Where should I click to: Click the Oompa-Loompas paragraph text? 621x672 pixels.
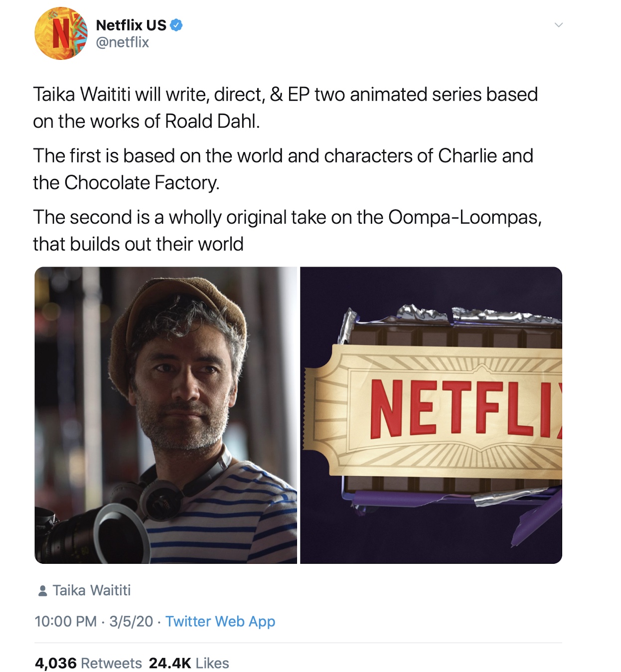coord(287,230)
